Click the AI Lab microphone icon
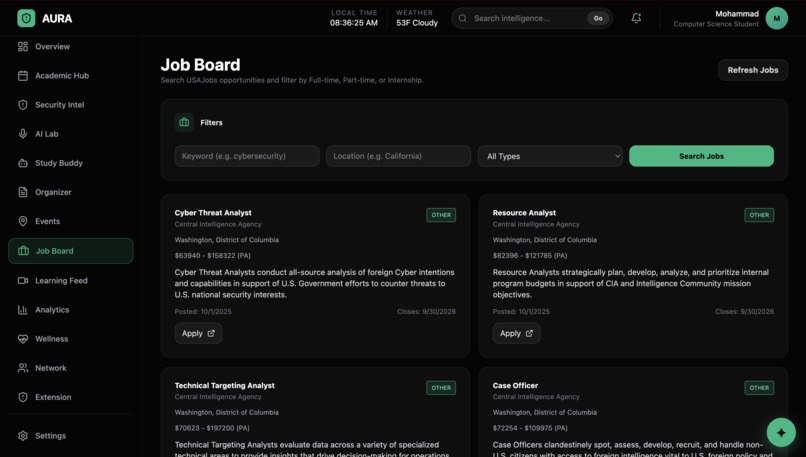The width and height of the screenshot is (806, 457). pos(23,134)
